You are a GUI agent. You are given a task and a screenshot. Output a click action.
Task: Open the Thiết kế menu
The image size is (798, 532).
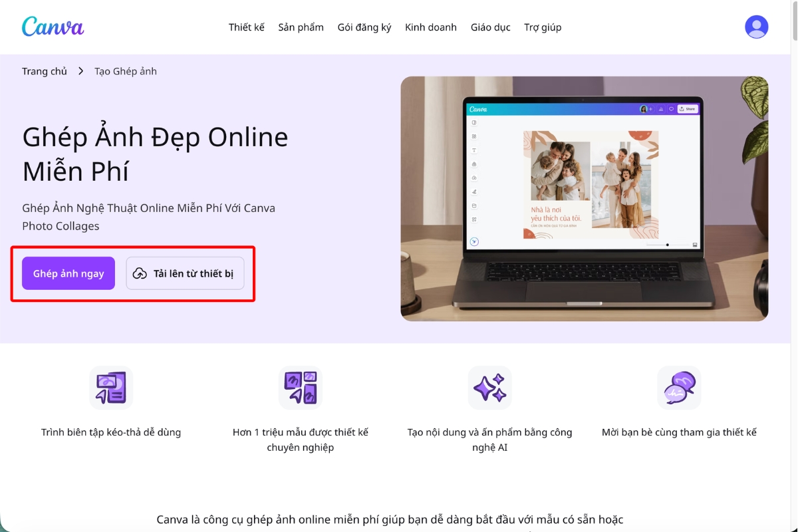(247, 27)
